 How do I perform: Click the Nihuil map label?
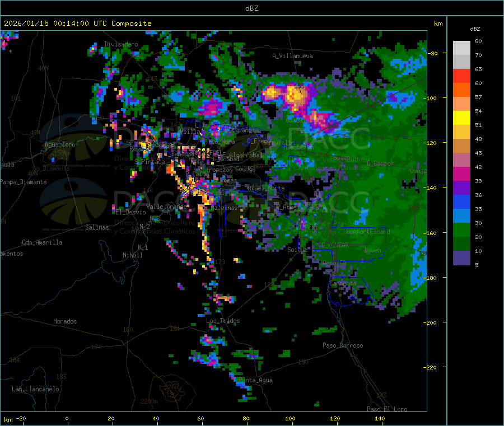[133, 255]
